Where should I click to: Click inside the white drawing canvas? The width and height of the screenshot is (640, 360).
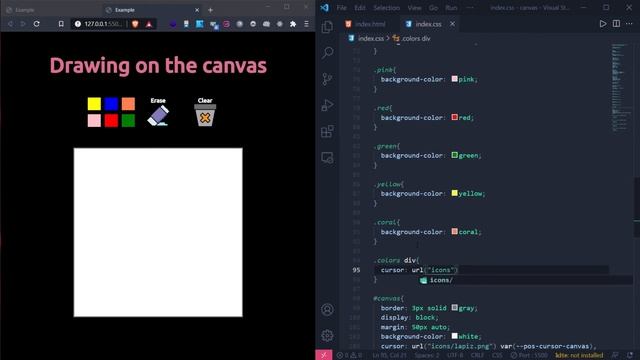158,232
